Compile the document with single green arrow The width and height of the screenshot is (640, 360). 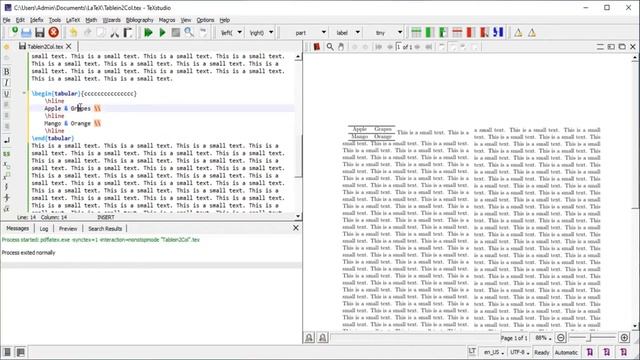pyautogui.click(x=162, y=32)
